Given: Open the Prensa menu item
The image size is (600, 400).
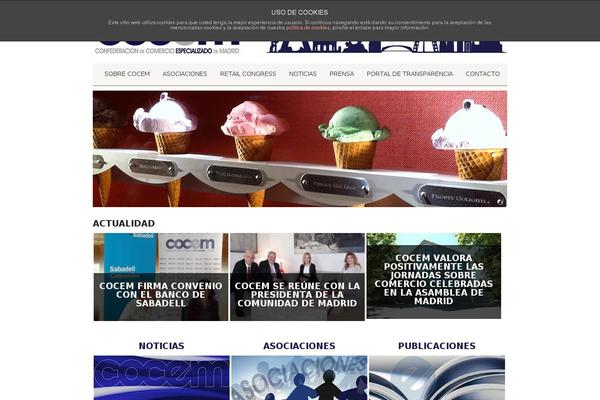Looking at the screenshot, I should [x=342, y=74].
